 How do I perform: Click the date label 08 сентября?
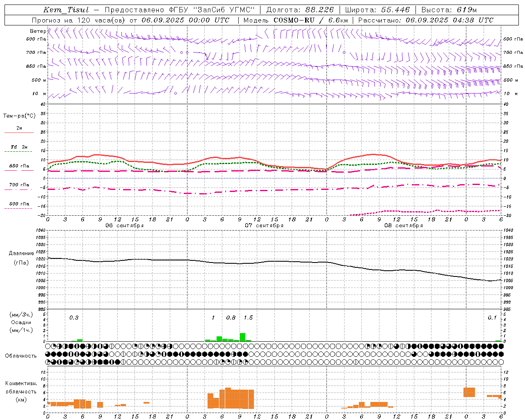(404, 226)
